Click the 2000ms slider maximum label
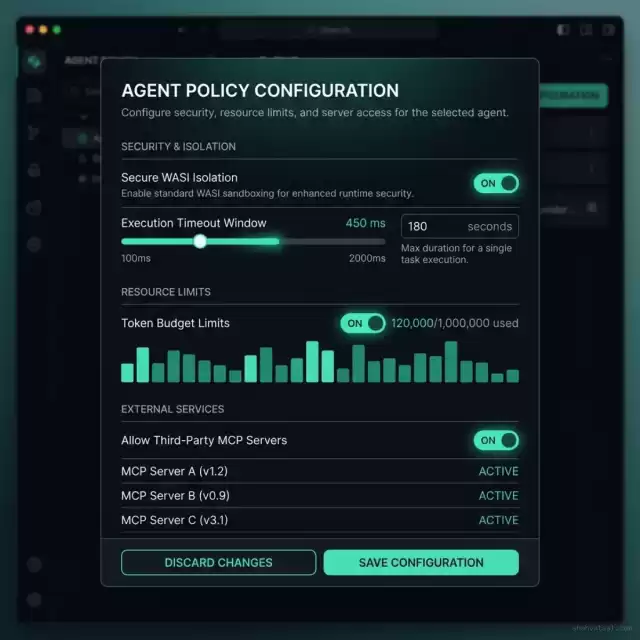Screen dimensions: 640x640 pyautogui.click(x=367, y=258)
